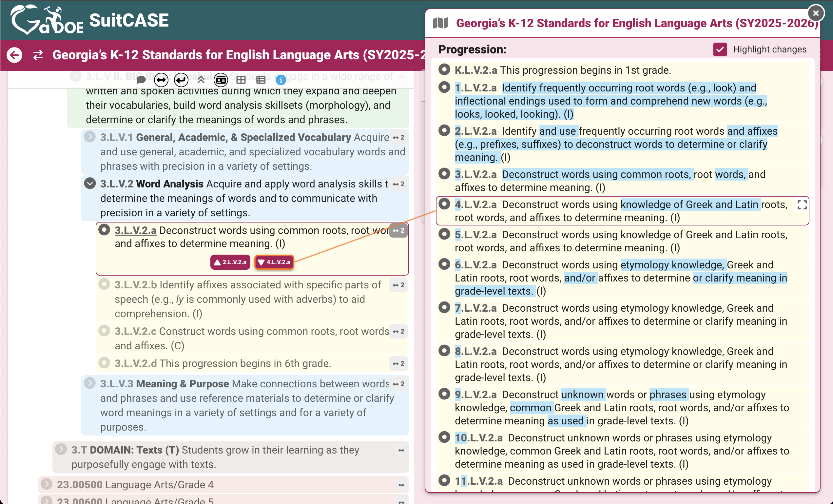
Task: Click the associations badge on 3.L.V.2.c
Action: tap(398, 332)
